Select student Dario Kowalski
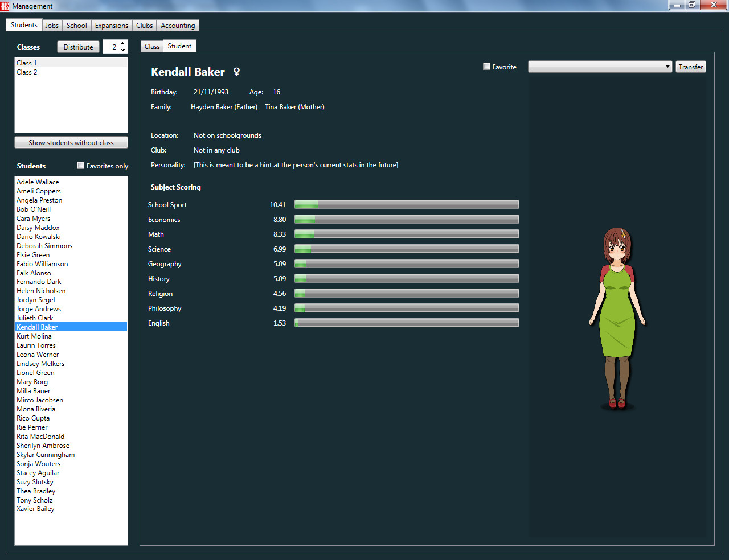The height and width of the screenshot is (560, 729). (71, 236)
